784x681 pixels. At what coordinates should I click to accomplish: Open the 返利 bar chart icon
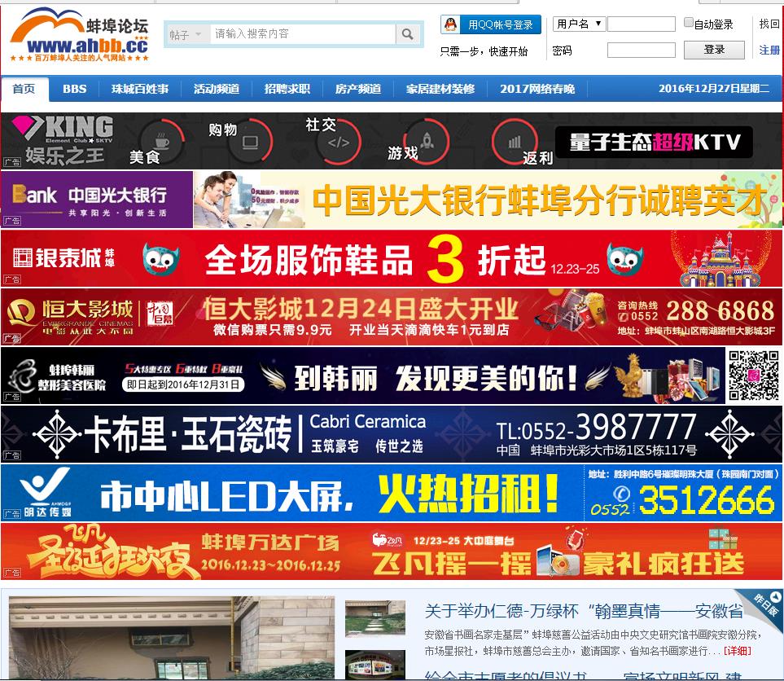(x=515, y=142)
